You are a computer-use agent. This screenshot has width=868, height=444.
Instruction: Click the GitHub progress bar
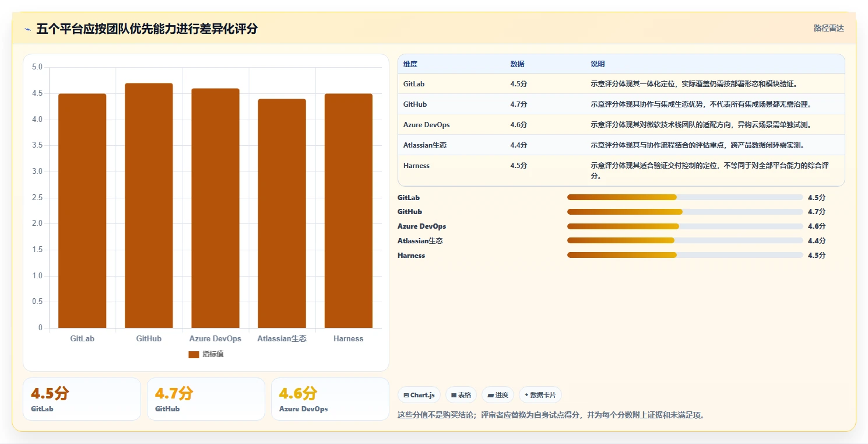point(685,212)
